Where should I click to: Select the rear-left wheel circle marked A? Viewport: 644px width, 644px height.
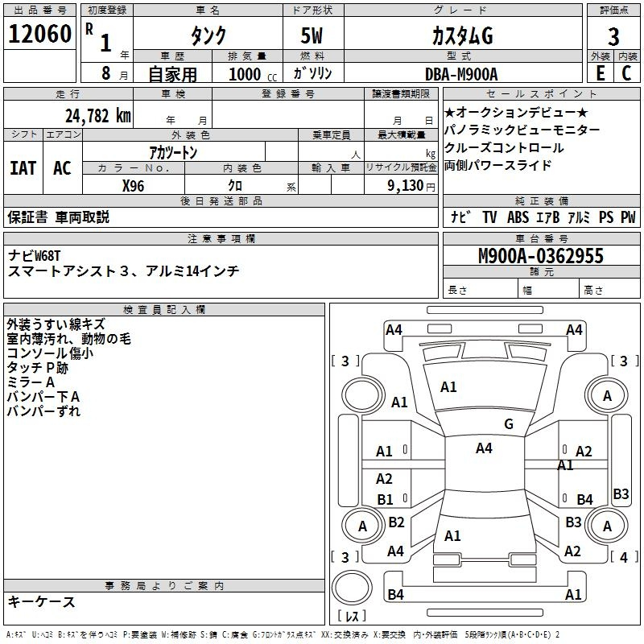click(x=362, y=526)
